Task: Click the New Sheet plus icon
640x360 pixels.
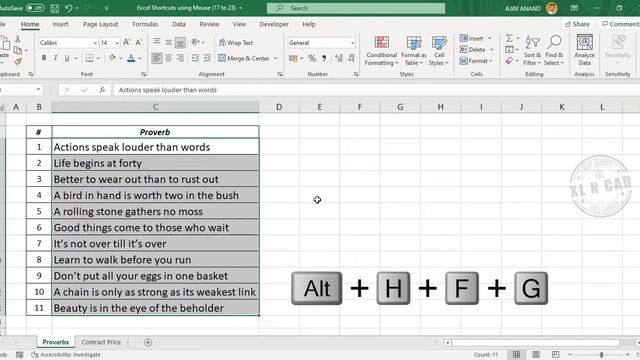Action: tap(148, 342)
